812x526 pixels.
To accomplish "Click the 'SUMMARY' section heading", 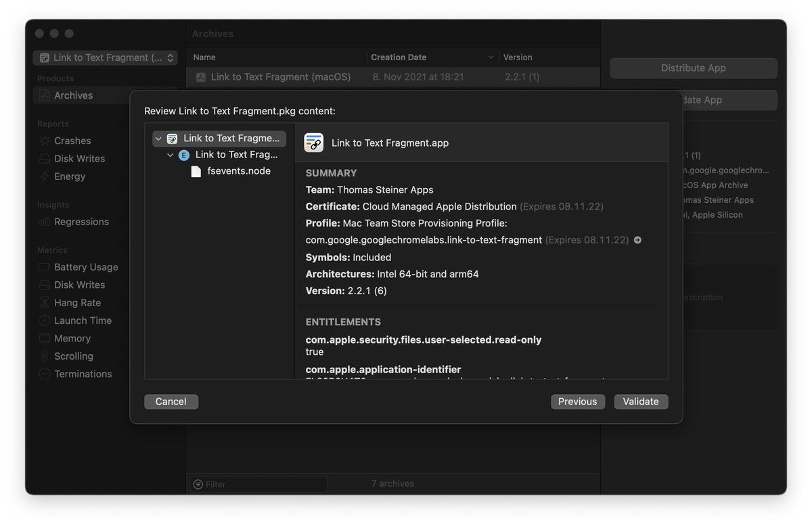I will tap(332, 173).
